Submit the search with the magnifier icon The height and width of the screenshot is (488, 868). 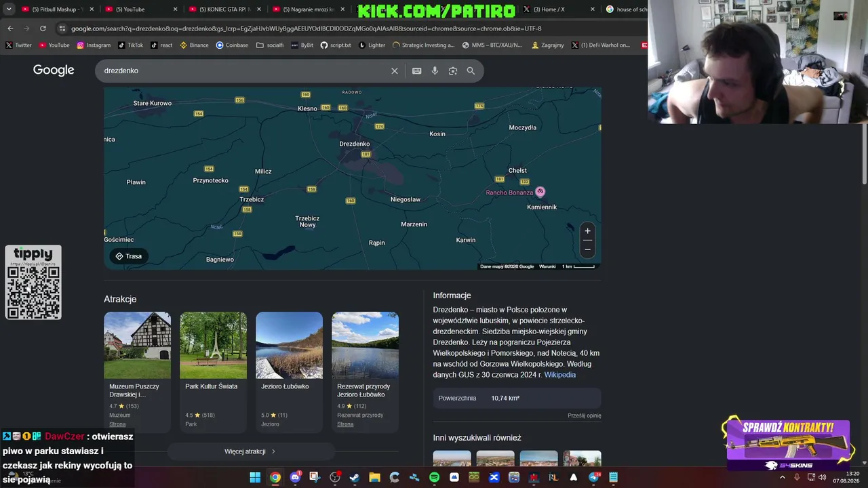(x=471, y=71)
